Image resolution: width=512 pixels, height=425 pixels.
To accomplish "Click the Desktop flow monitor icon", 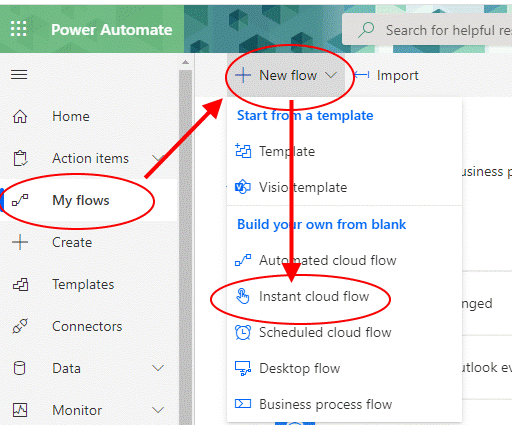I will tap(243, 368).
